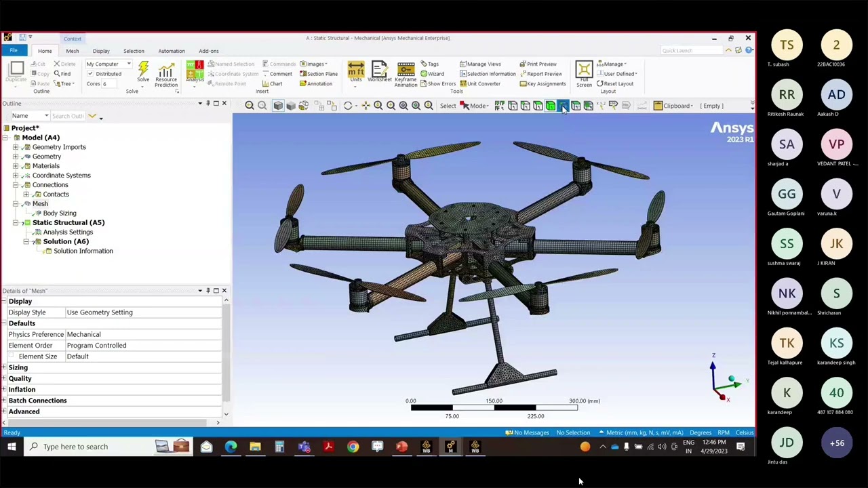Click the highlighted blue selection filter icon

(563, 106)
